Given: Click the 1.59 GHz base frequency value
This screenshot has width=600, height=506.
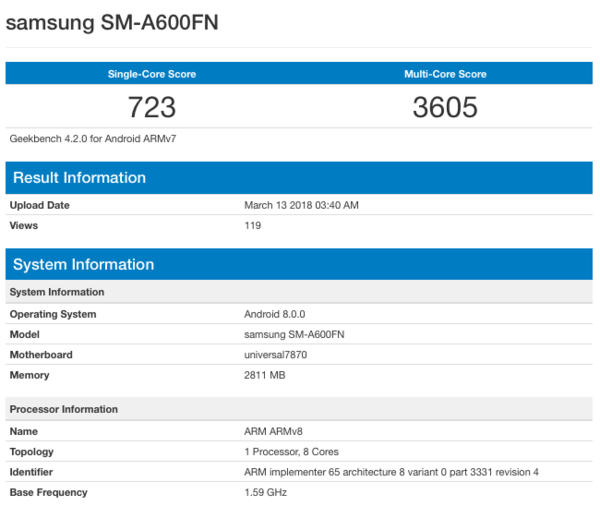Looking at the screenshot, I should (x=265, y=492).
